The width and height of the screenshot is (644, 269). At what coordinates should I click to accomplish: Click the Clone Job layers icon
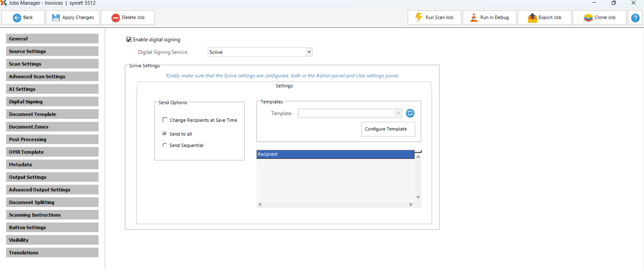pos(588,18)
